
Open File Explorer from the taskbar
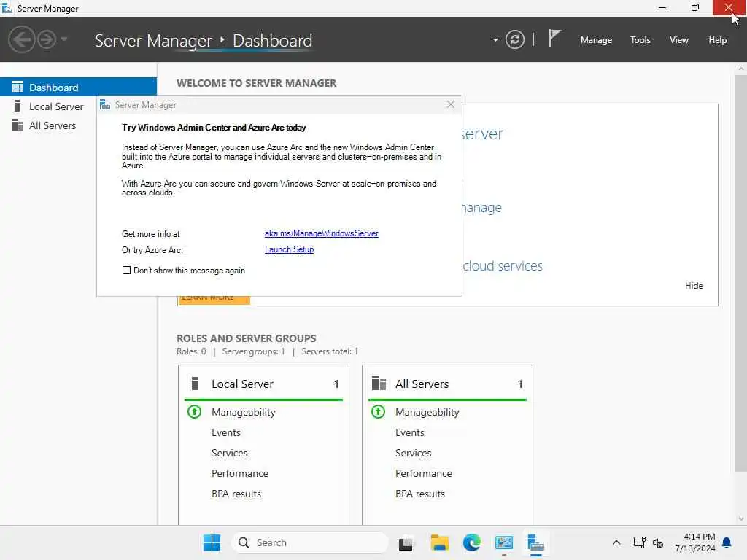tap(439, 542)
